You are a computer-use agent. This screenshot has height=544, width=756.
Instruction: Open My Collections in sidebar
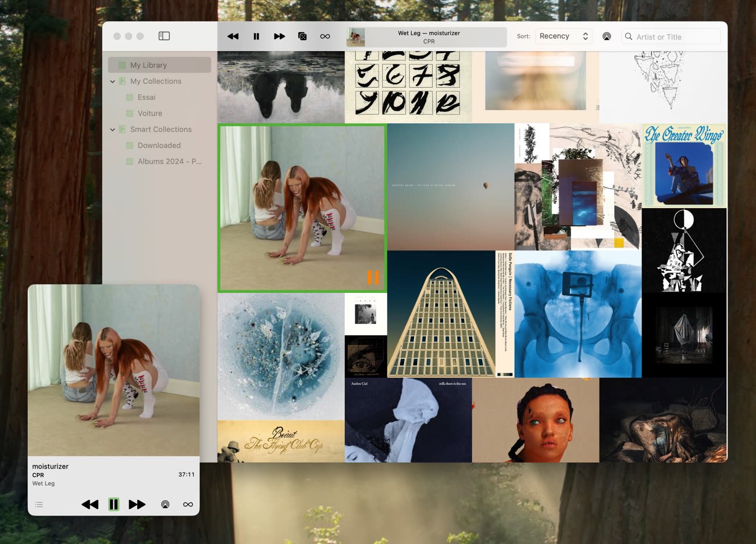[155, 81]
